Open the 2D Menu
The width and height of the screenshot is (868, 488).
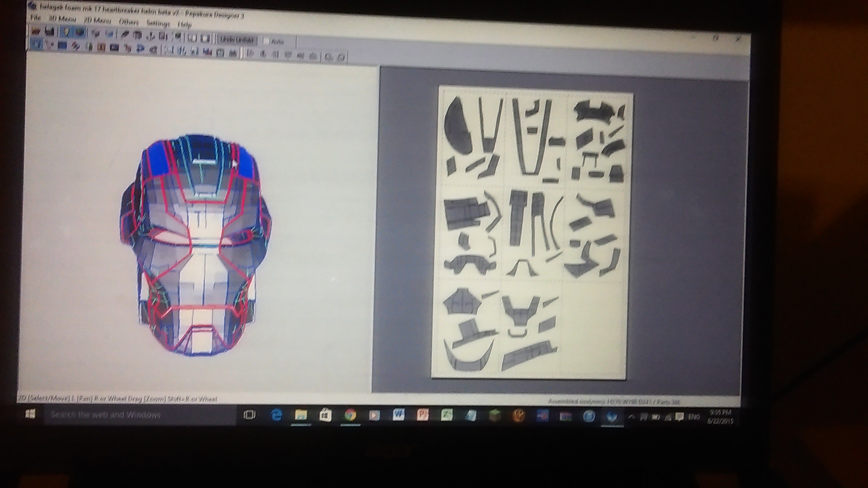97,21
